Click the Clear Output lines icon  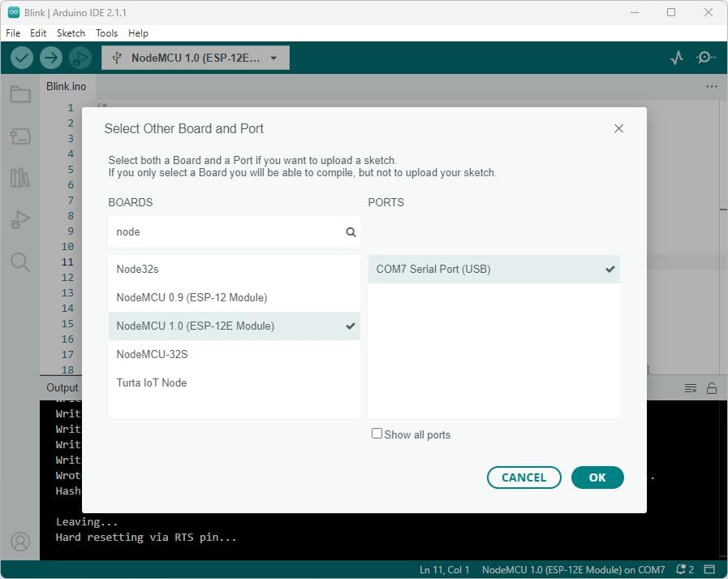pyautogui.click(x=691, y=388)
